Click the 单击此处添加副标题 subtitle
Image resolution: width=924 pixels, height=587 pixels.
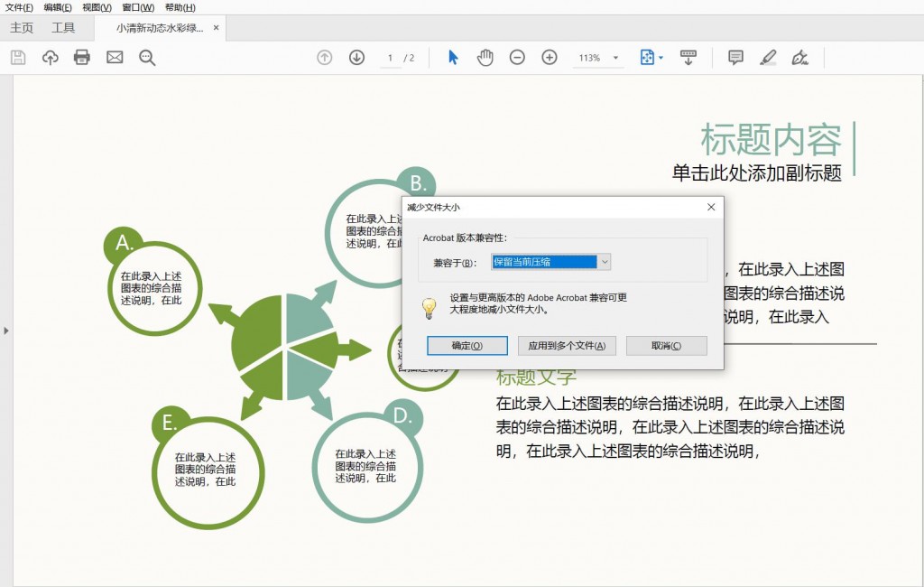(757, 172)
